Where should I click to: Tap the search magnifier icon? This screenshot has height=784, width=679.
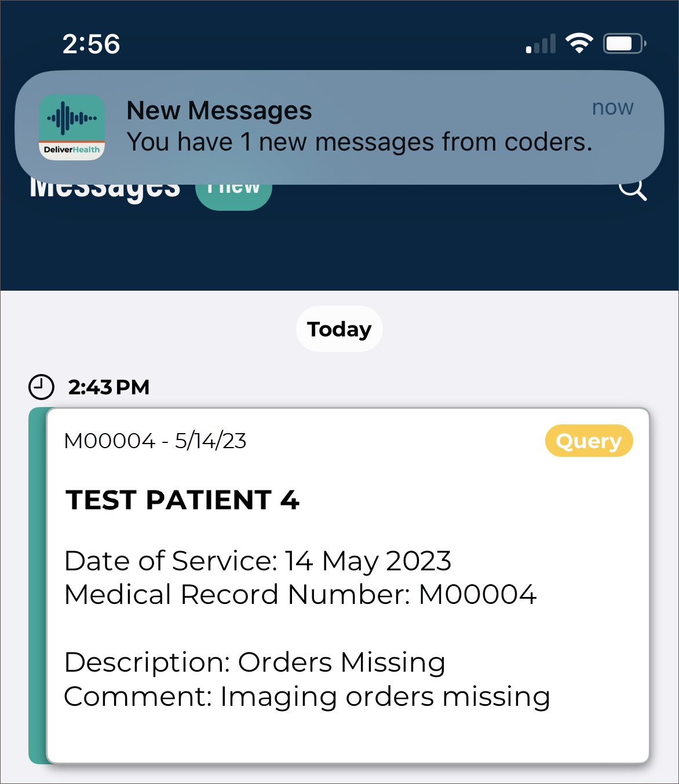click(633, 190)
